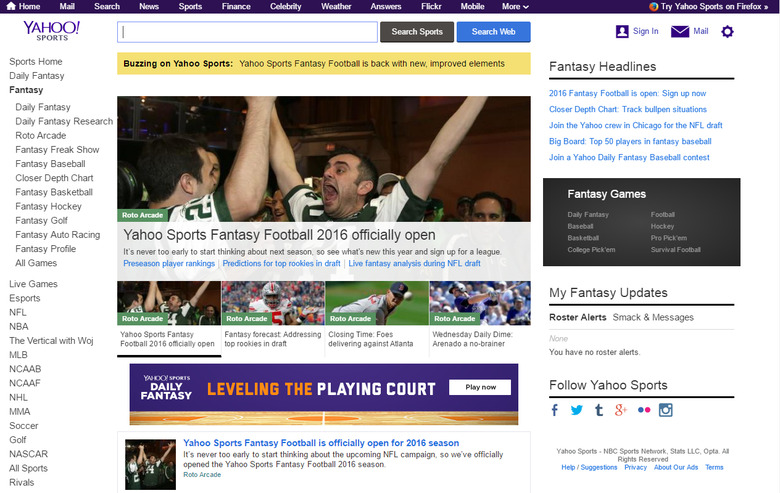Viewport: 780px width, 493px height.
Task: Open Closing Time article thumbnail
Action: [376, 303]
